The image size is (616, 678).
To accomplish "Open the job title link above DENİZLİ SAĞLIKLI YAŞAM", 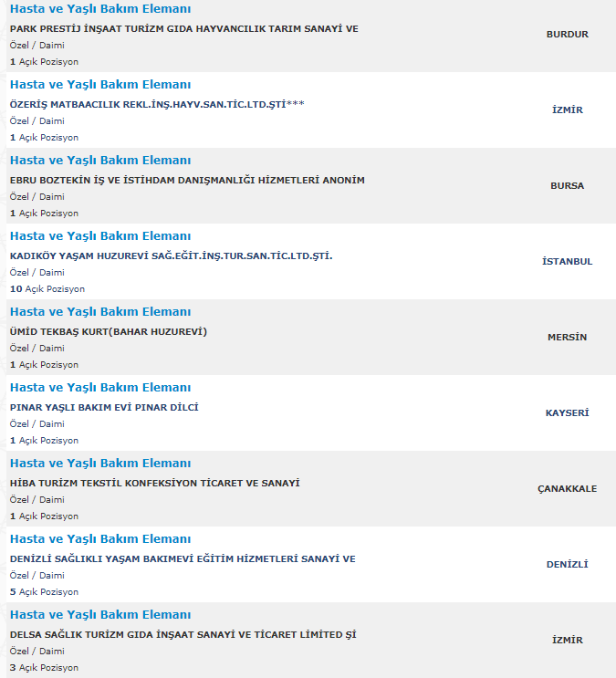I will [x=100, y=539].
